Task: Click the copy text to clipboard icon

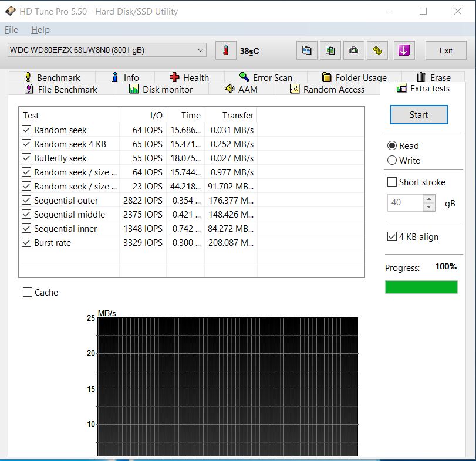Action: coord(306,50)
